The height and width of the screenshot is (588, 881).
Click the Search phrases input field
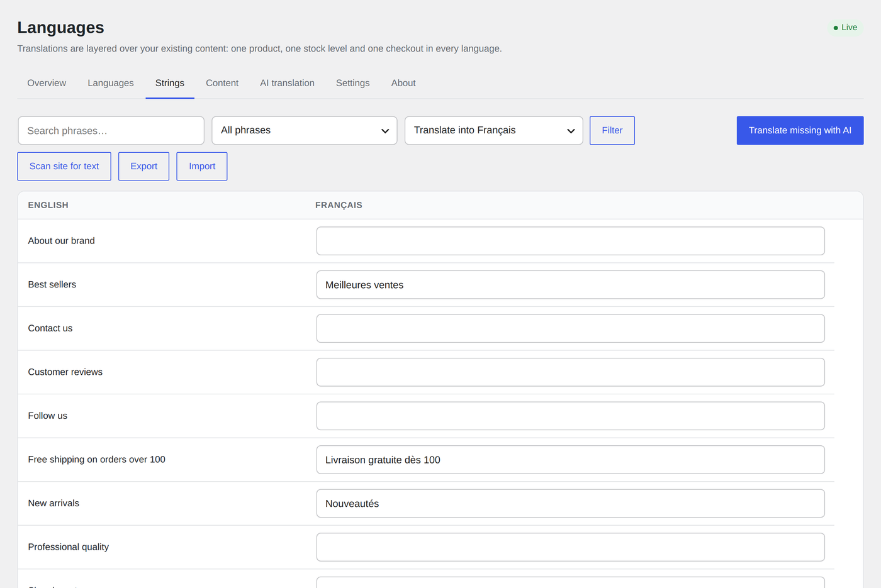[111, 131]
